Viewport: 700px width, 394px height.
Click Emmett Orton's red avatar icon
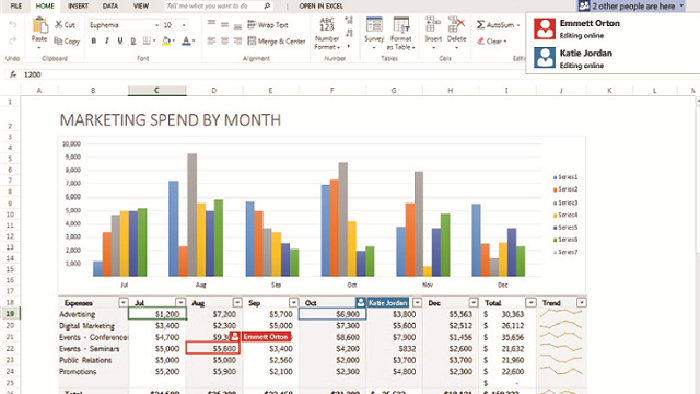[x=545, y=29]
